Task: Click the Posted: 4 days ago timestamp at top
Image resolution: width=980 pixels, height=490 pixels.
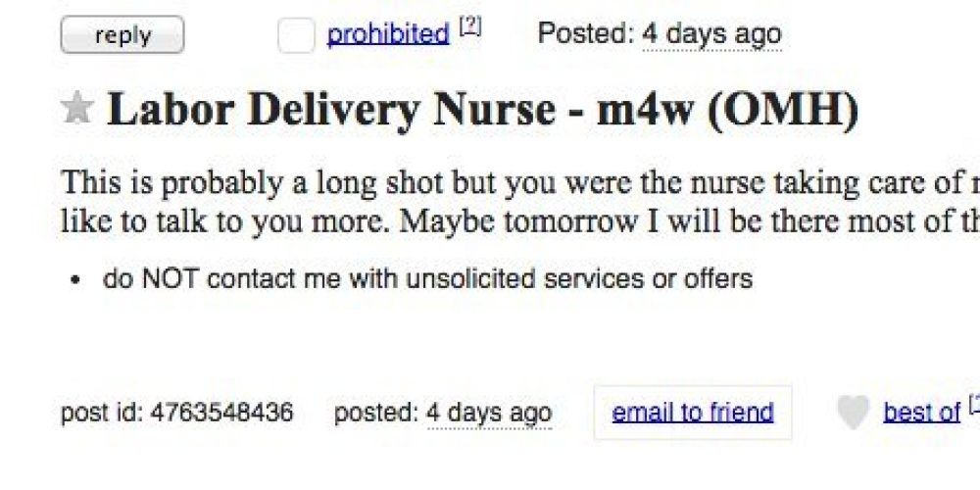Action: pos(660,33)
